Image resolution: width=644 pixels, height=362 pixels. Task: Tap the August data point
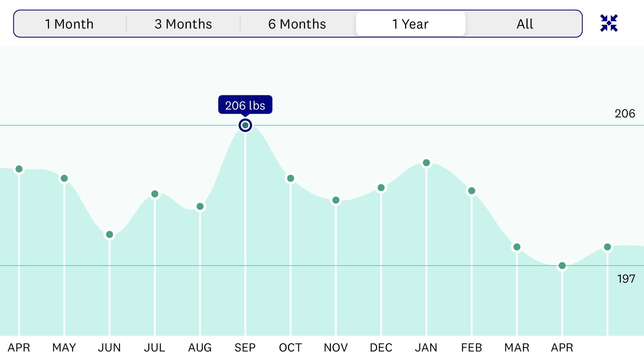pos(200,206)
